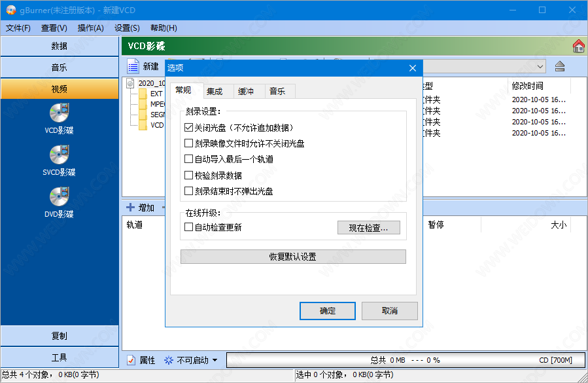
Task: Click the 暂停 column header
Action: (x=436, y=225)
